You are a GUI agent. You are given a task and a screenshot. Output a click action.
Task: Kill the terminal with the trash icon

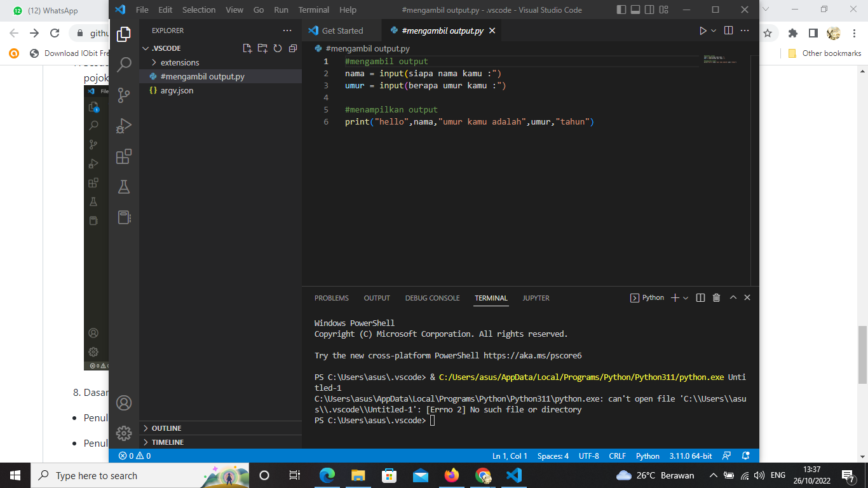tap(716, 297)
